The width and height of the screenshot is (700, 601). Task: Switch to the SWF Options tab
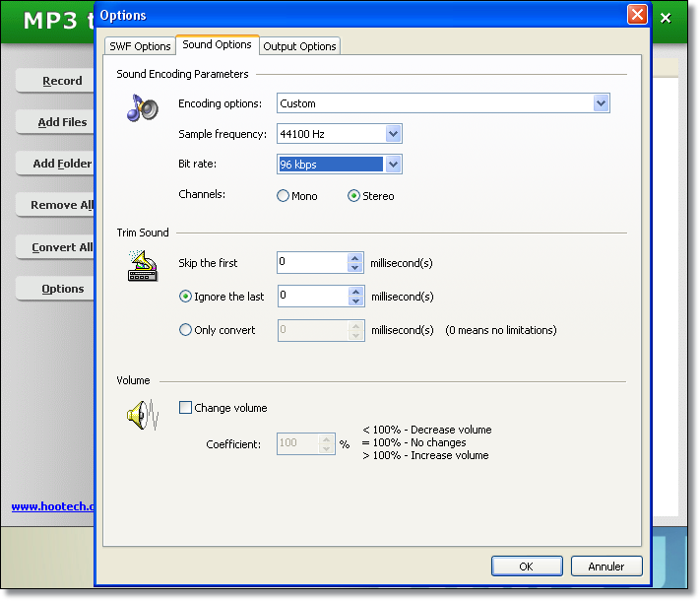(139, 46)
